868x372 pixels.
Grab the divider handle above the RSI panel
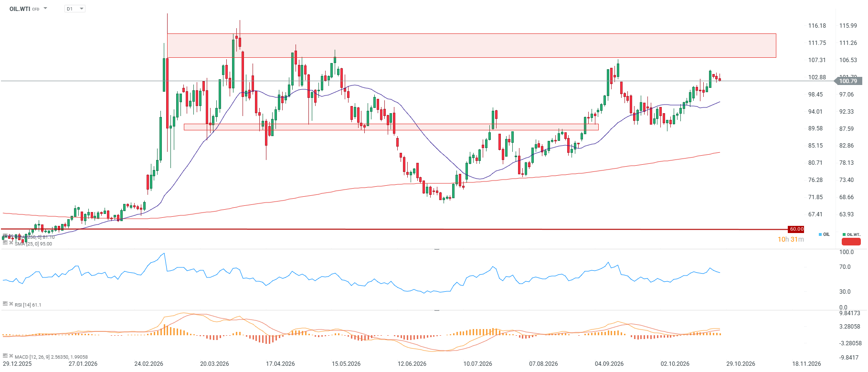[x=436, y=249]
